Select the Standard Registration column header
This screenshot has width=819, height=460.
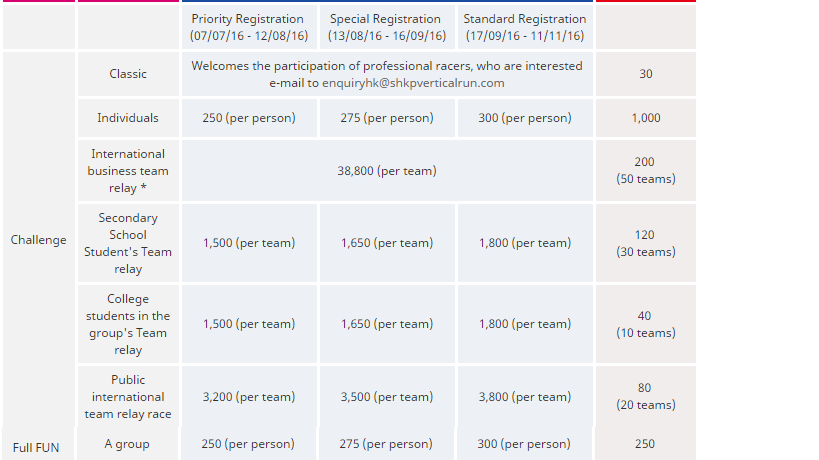(x=525, y=27)
